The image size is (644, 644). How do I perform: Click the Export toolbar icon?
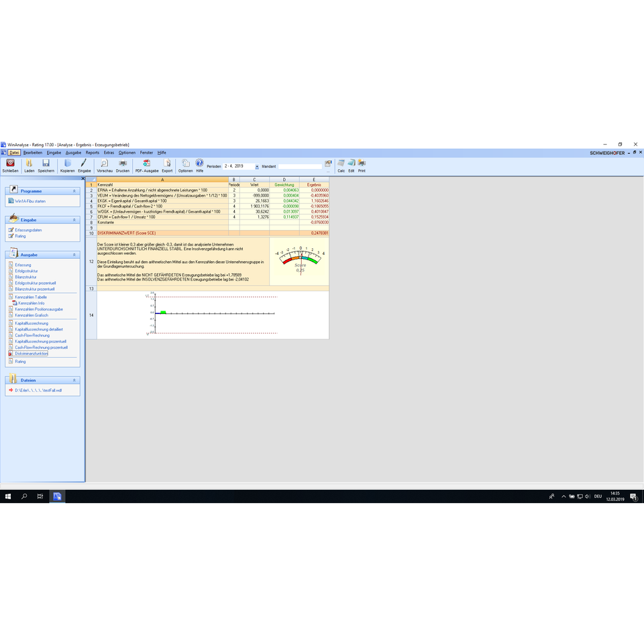click(x=167, y=163)
